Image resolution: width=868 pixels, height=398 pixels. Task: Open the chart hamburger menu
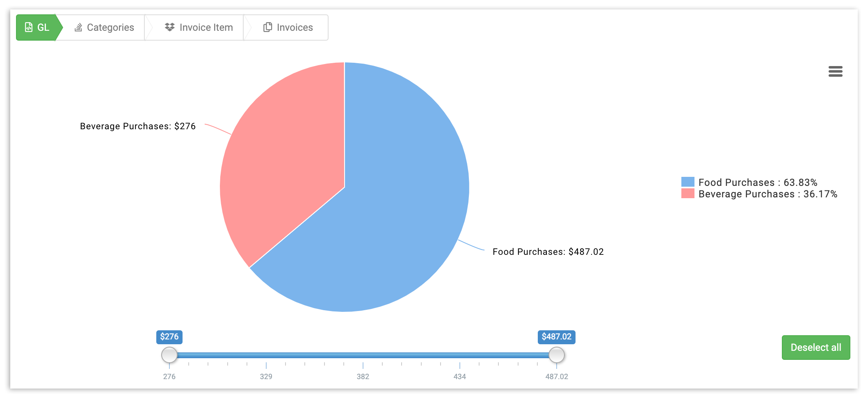coord(835,71)
